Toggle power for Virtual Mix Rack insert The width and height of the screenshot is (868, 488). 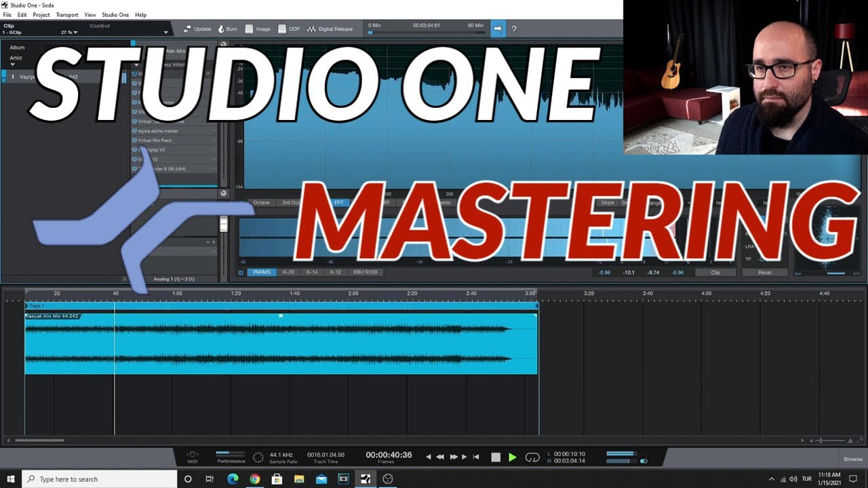point(134,140)
